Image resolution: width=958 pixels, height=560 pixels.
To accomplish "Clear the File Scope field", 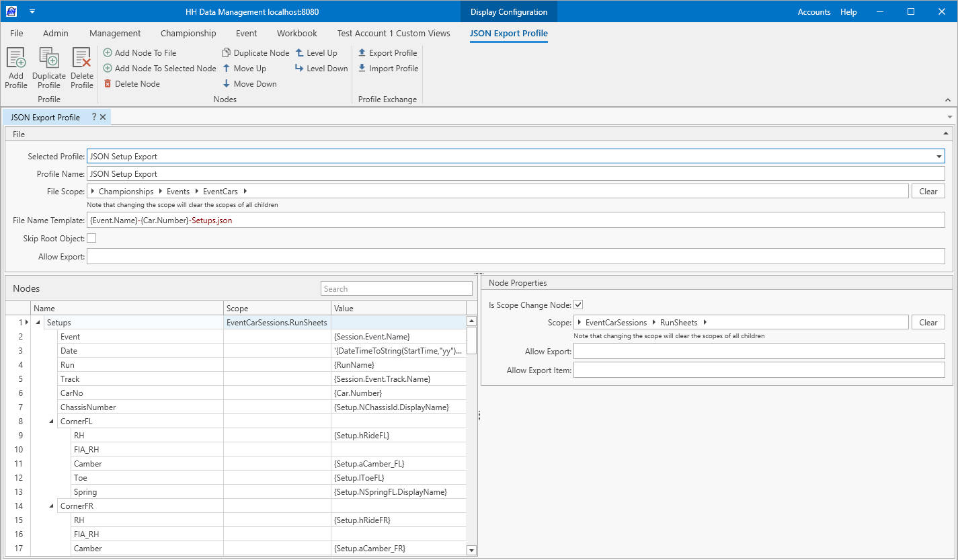I will (928, 192).
